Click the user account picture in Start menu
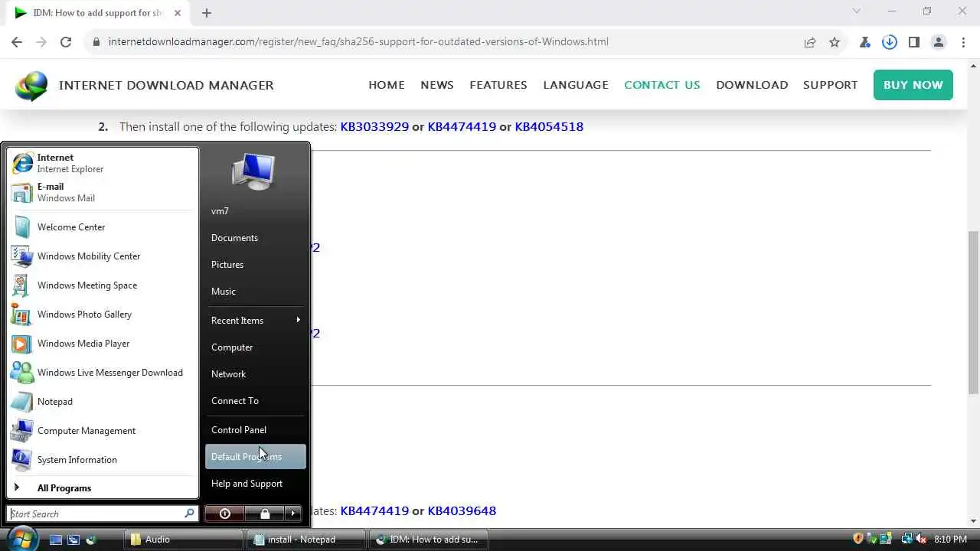The height and width of the screenshot is (551, 980). point(253,171)
